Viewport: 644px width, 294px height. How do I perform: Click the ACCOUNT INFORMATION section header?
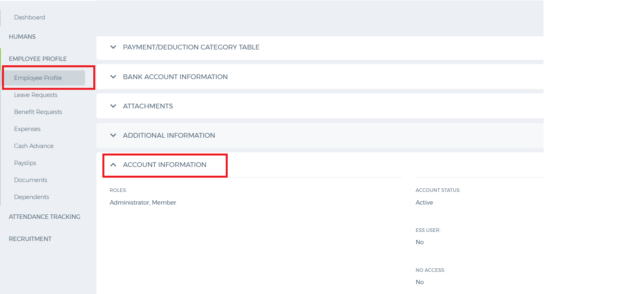coord(164,165)
